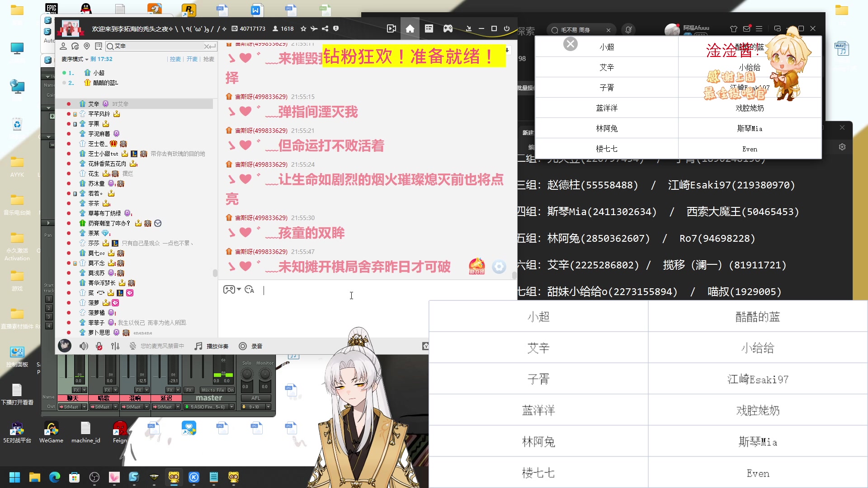The width and height of the screenshot is (868, 488).
Task: Click the share icon in channel header
Action: [x=325, y=28]
